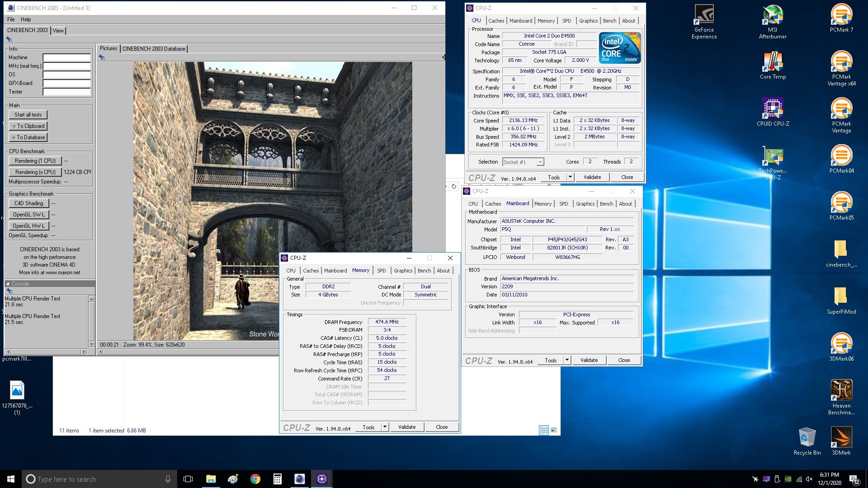868x488 pixels.
Task: Click Validate in top CPU-Z window
Action: [x=592, y=177]
